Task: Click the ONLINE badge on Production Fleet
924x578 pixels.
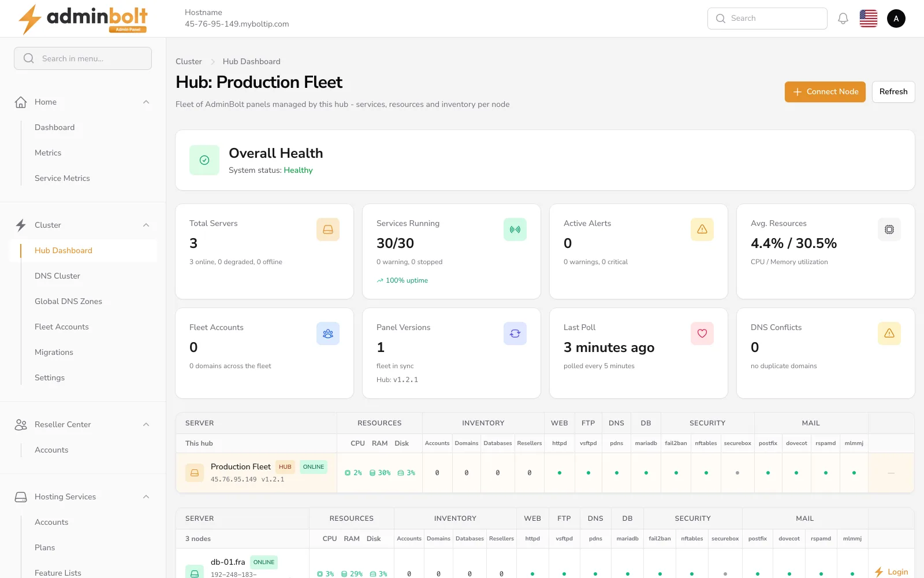Action: pyautogui.click(x=314, y=467)
